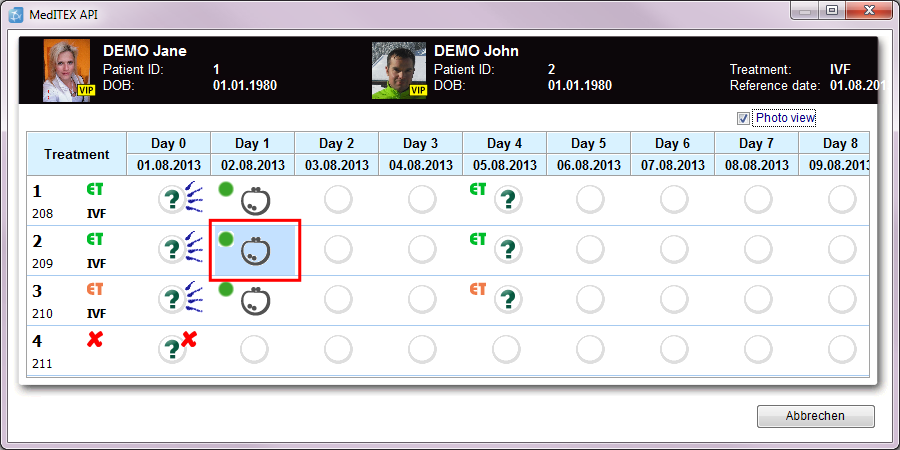Click the embryo icon for treatment 1 Day 1
The height and width of the screenshot is (450, 900).
tap(255, 201)
